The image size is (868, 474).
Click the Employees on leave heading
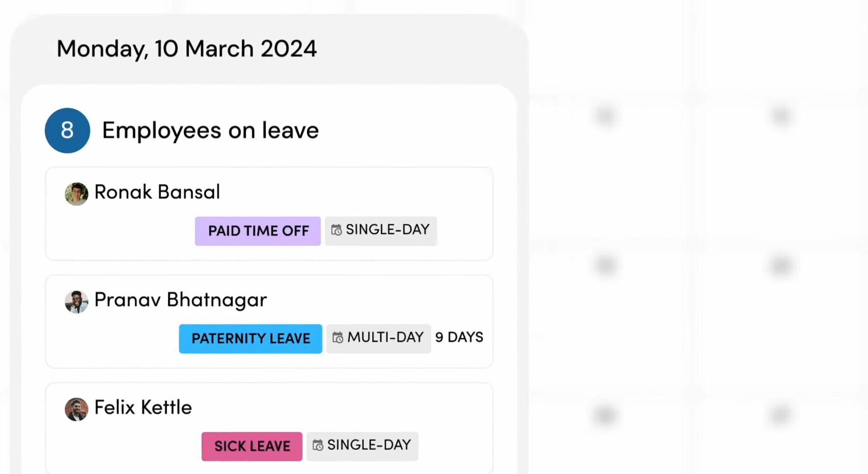tap(210, 131)
